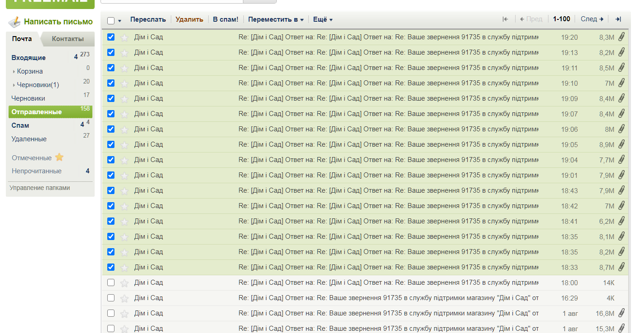Check the message sent at 18:00

point(111,282)
